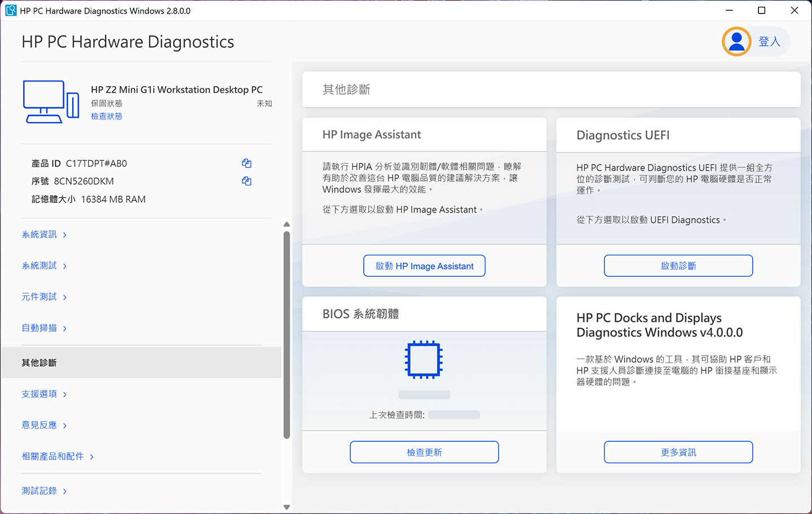Image resolution: width=812 pixels, height=514 pixels.
Task: Start UEFI diagnostics via 啟動診斷
Action: tap(678, 265)
